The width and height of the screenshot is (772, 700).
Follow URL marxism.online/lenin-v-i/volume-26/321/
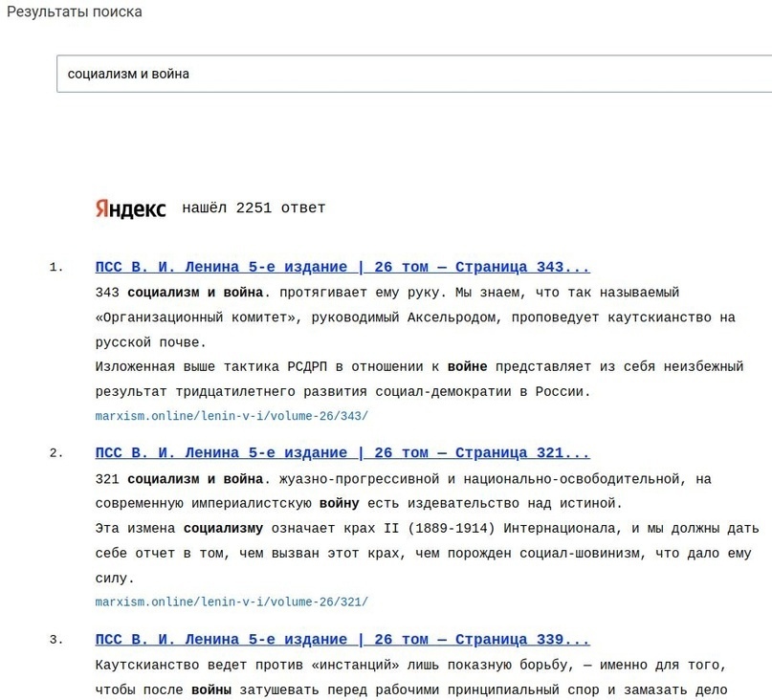(x=232, y=602)
